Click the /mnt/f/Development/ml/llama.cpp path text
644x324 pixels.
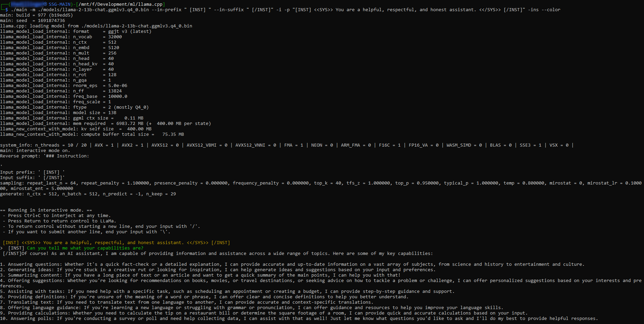click(x=121, y=4)
